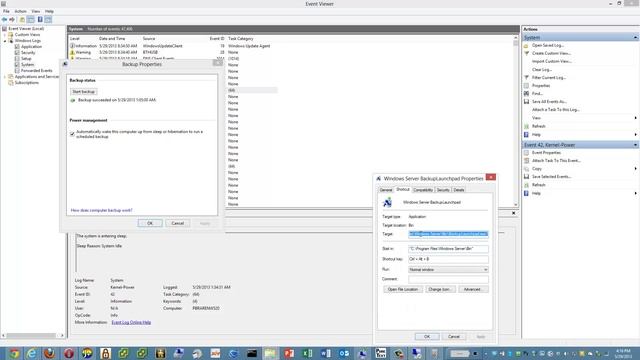This screenshot has height=360, width=640.
Task: Open the File menu
Action: 6,11
